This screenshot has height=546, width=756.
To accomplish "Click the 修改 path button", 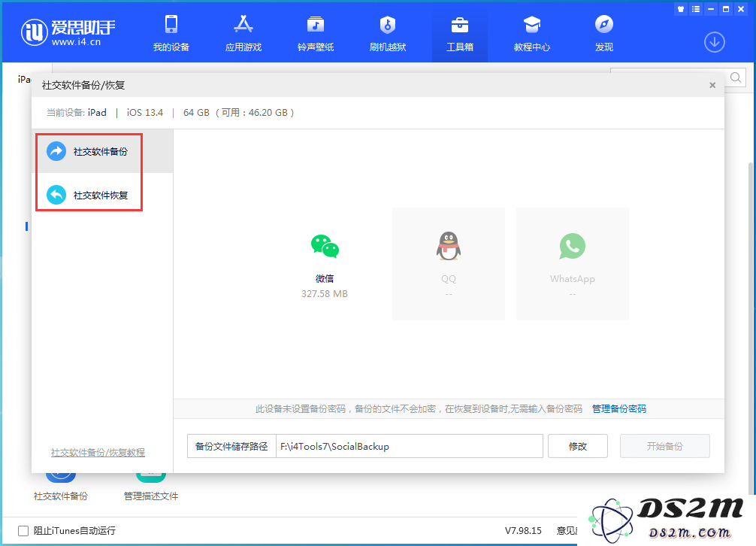I will [x=578, y=446].
